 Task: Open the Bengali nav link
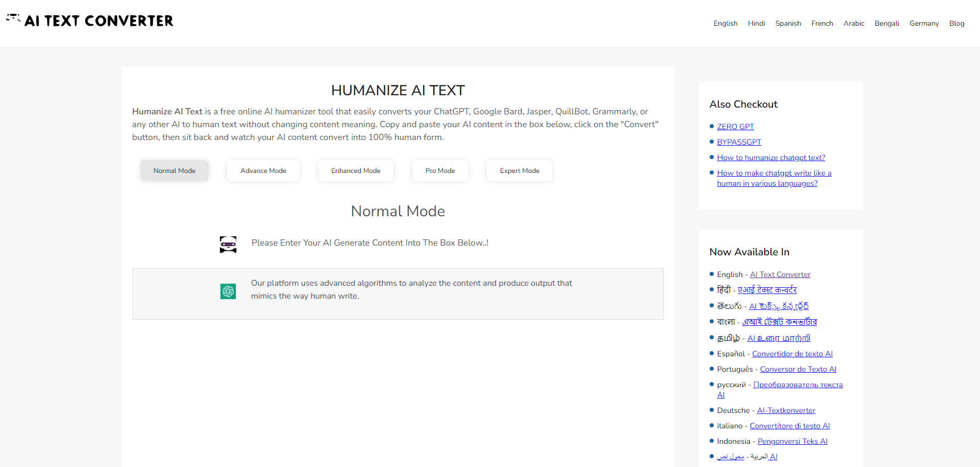887,23
